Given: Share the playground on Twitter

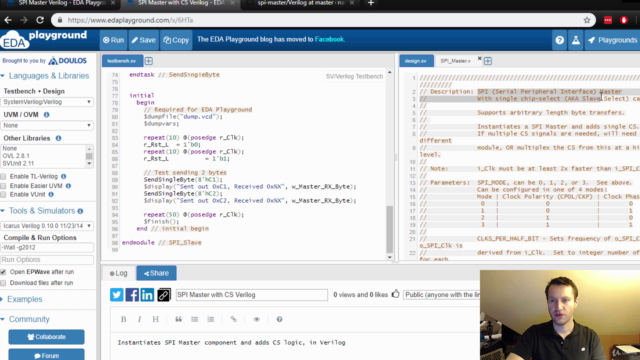Looking at the screenshot, I should 117,295.
